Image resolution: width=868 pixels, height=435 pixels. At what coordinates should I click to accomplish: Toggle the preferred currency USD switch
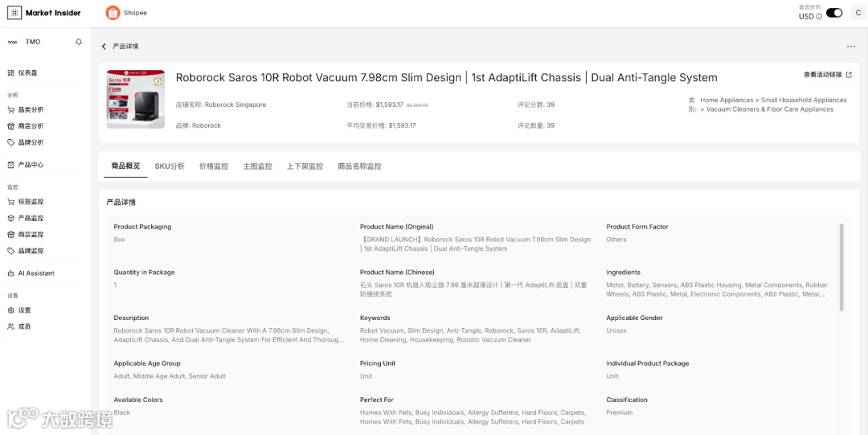[834, 13]
